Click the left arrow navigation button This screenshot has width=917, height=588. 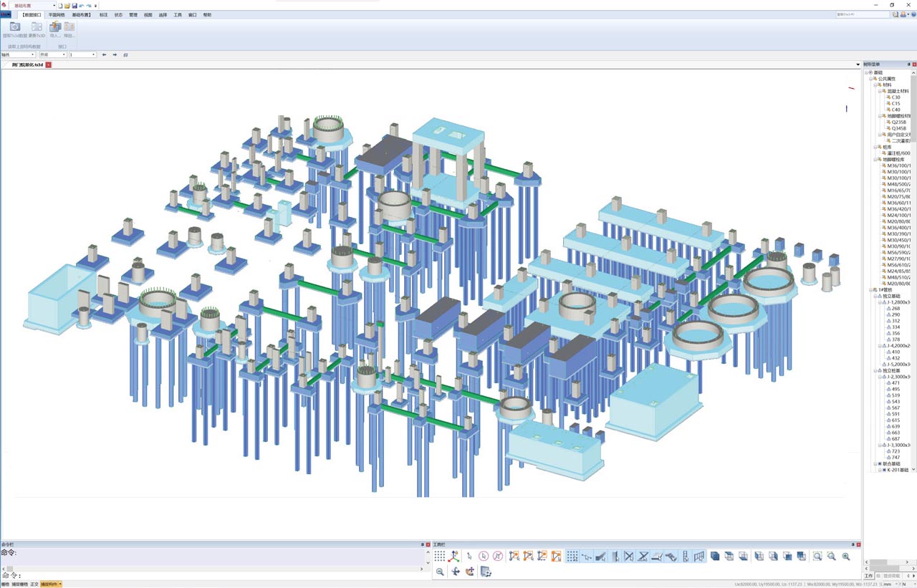[x=104, y=54]
